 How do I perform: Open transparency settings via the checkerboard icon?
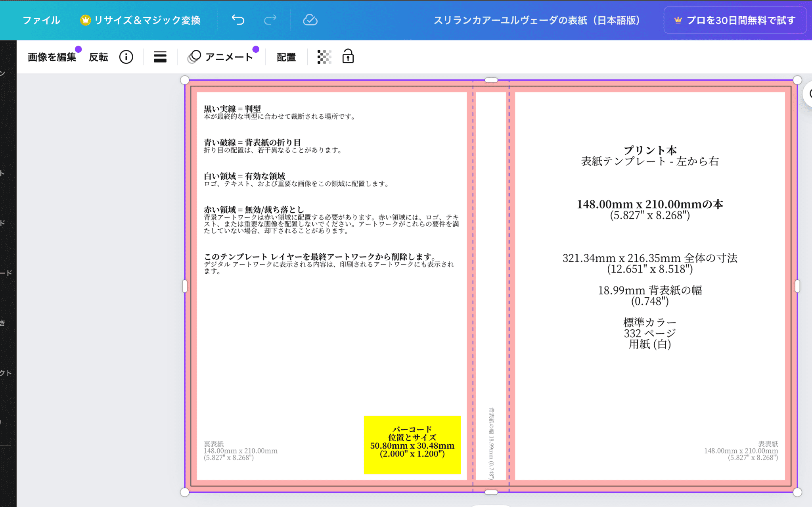pyautogui.click(x=324, y=57)
